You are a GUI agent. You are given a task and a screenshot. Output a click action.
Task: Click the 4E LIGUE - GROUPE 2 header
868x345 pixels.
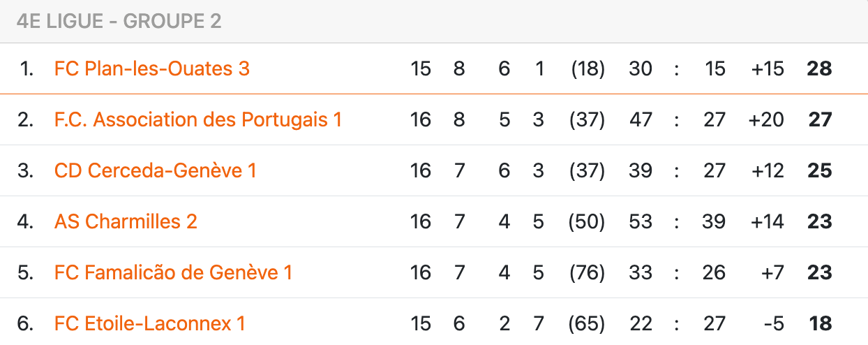coord(119,21)
